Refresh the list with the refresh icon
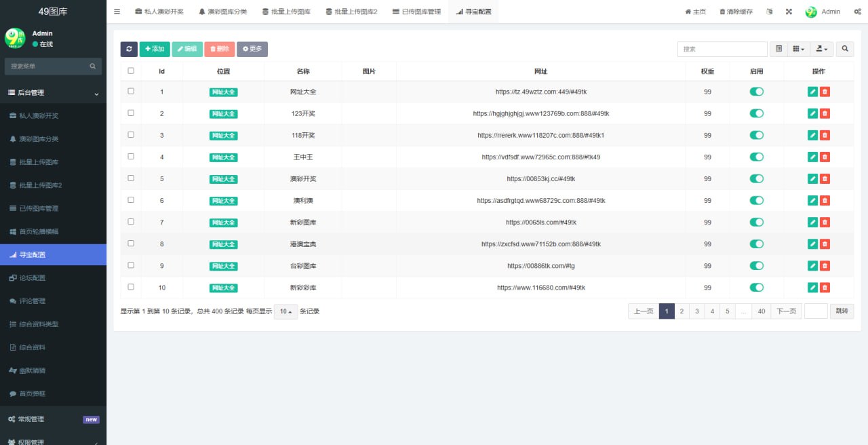 [x=129, y=49]
